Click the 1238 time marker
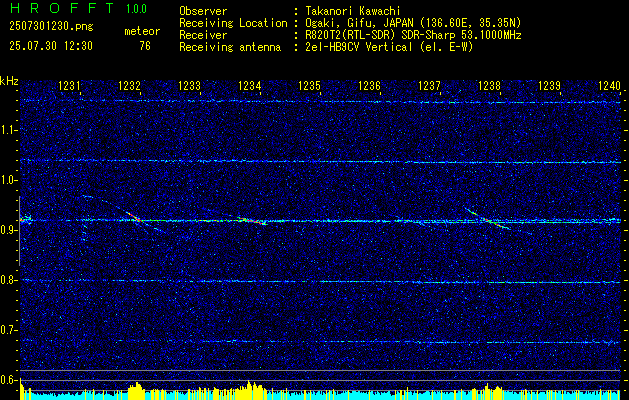Image resolution: width=629 pixels, height=400 pixels. (x=489, y=85)
